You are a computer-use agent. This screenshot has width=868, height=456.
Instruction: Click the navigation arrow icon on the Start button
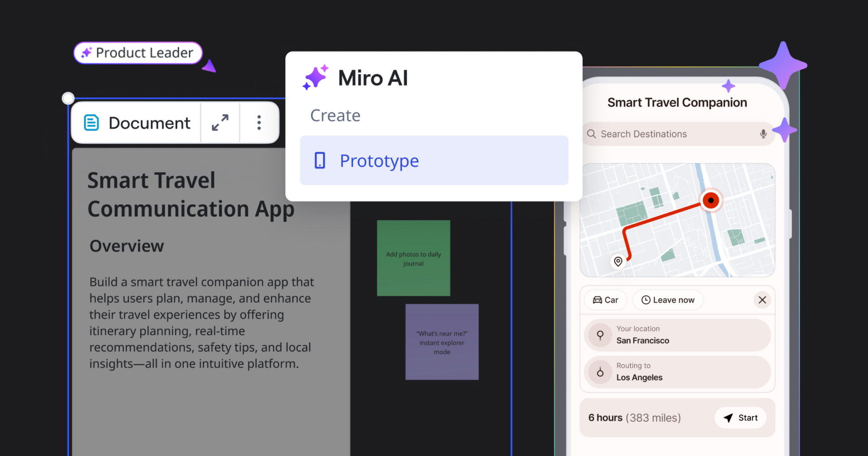pyautogui.click(x=728, y=417)
